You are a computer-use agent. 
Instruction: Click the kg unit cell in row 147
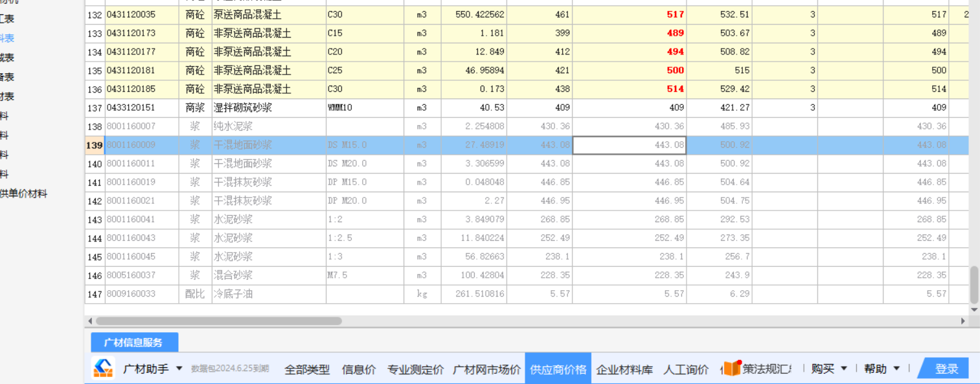[x=422, y=294]
